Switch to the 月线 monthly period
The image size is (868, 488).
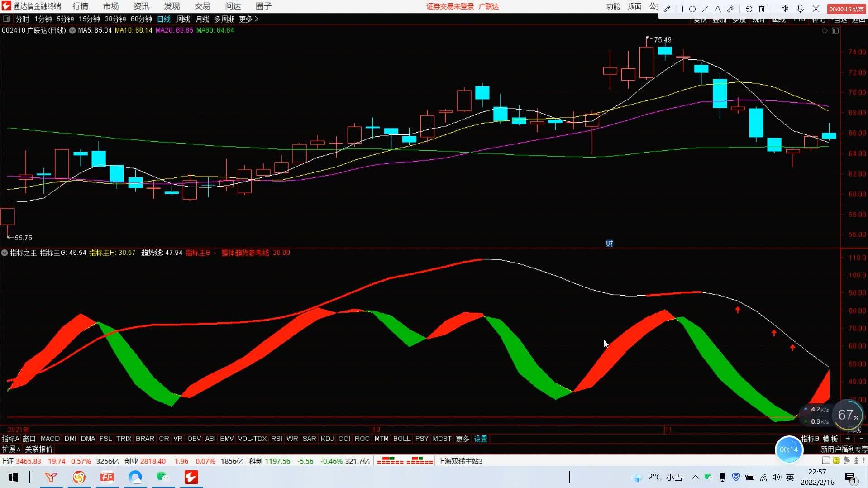click(202, 19)
